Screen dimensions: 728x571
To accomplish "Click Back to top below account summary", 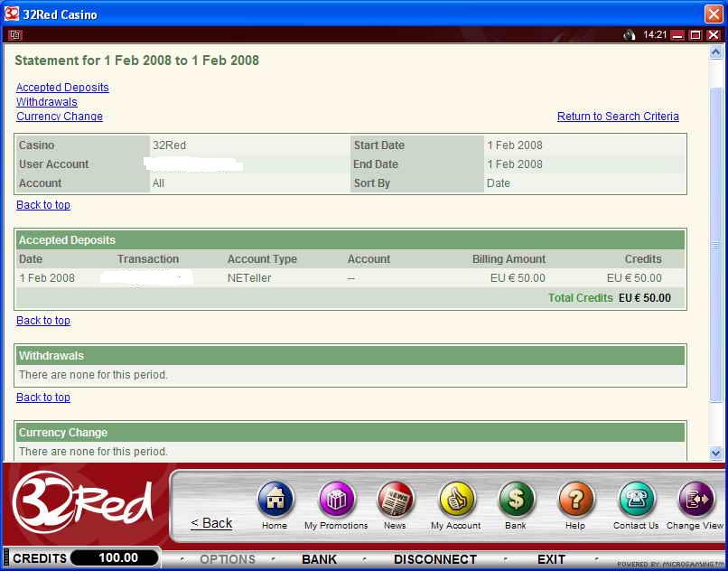I will pos(43,205).
